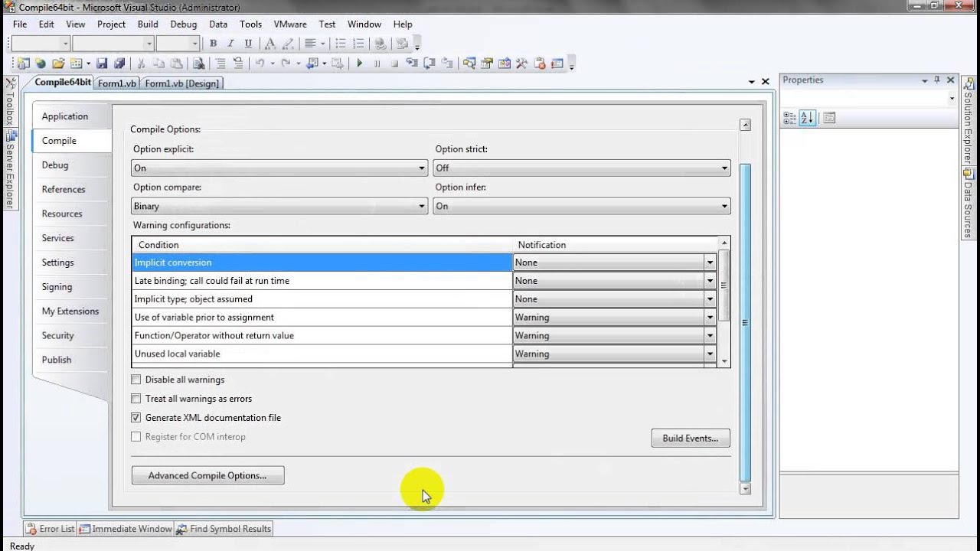Screen dimensions: 980x551
Task: Open the Server Explorer side tab
Action: click(x=10, y=169)
